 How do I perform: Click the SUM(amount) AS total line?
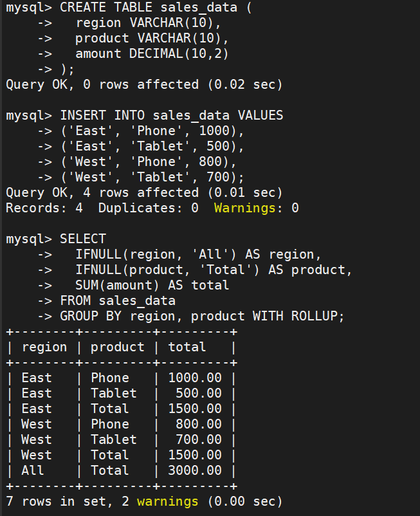click(152, 286)
